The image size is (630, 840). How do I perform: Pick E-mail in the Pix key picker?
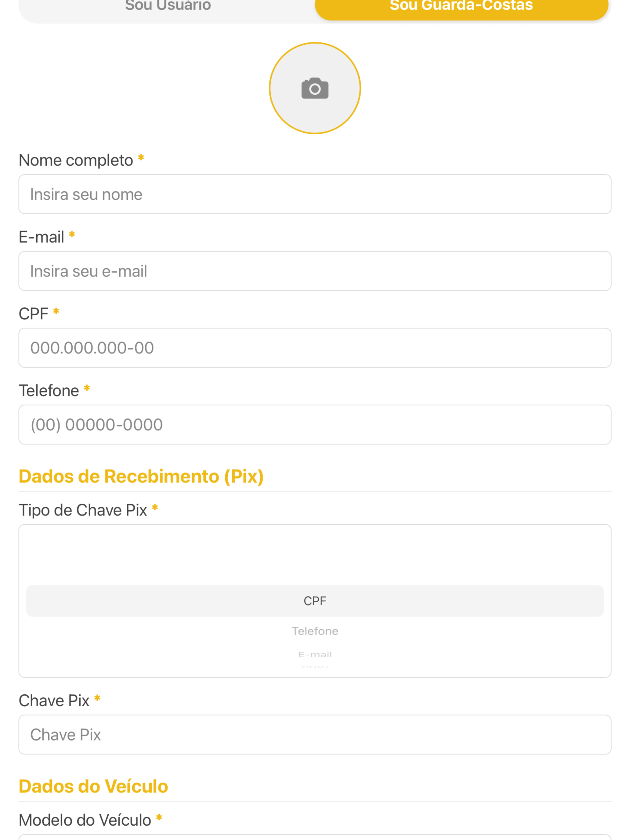(x=315, y=654)
